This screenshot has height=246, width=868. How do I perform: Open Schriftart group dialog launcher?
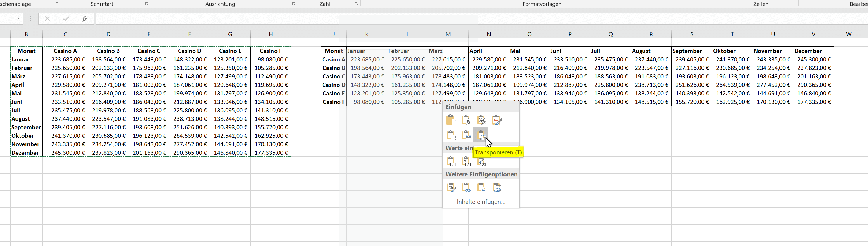click(x=147, y=4)
